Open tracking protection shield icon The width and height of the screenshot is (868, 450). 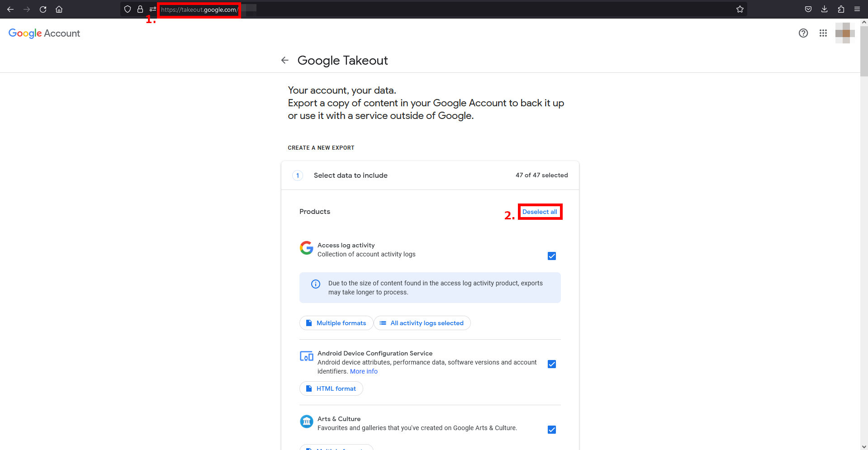128,9
